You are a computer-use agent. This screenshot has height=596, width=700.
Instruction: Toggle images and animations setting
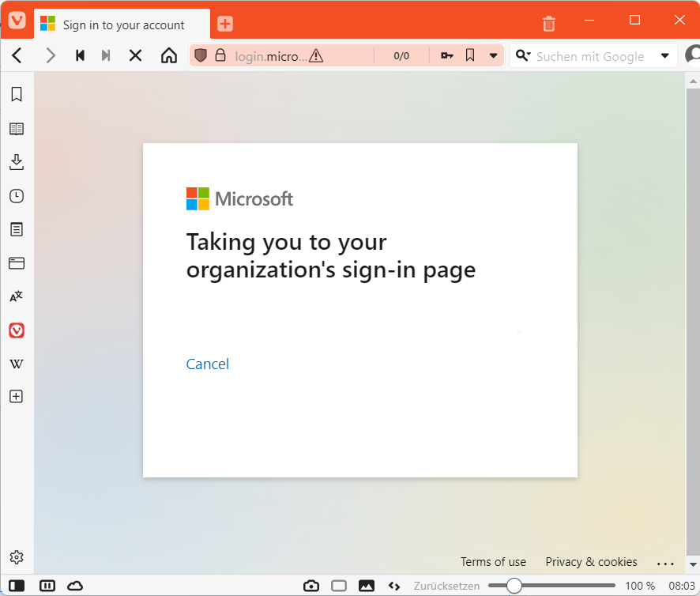pos(367,586)
